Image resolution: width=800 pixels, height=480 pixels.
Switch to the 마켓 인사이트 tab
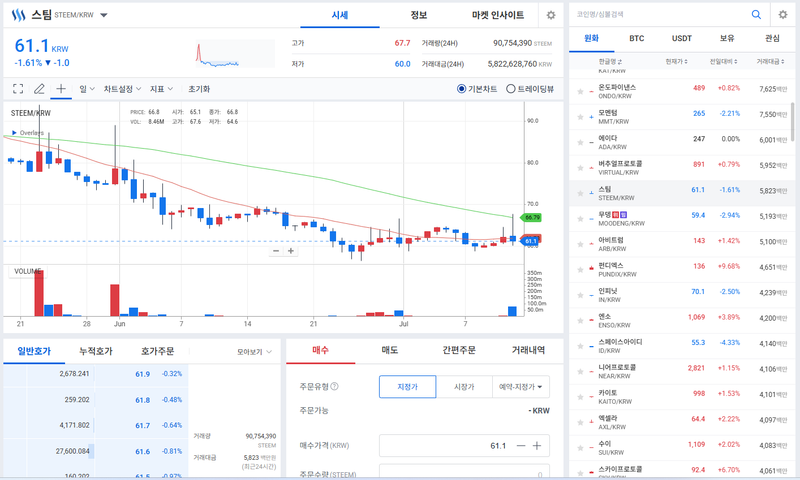[x=498, y=15]
